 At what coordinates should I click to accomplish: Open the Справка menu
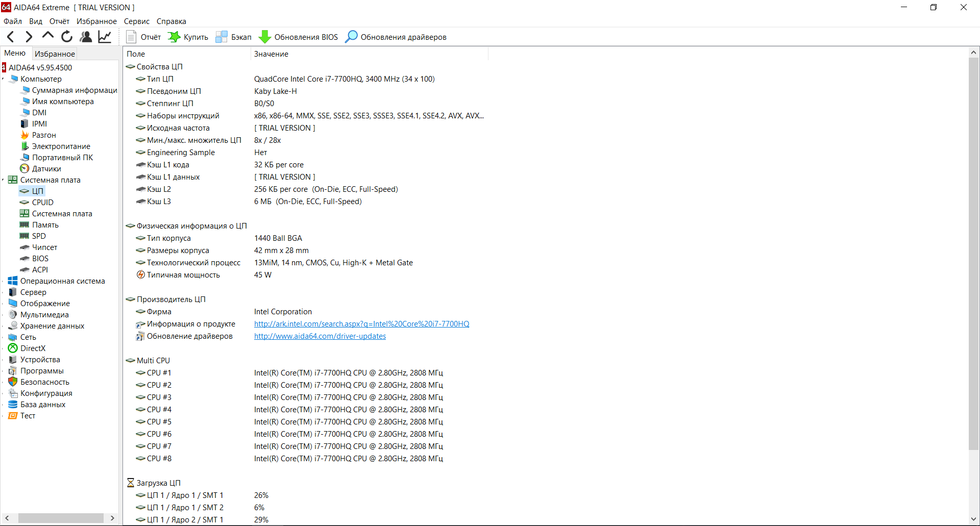[171, 21]
